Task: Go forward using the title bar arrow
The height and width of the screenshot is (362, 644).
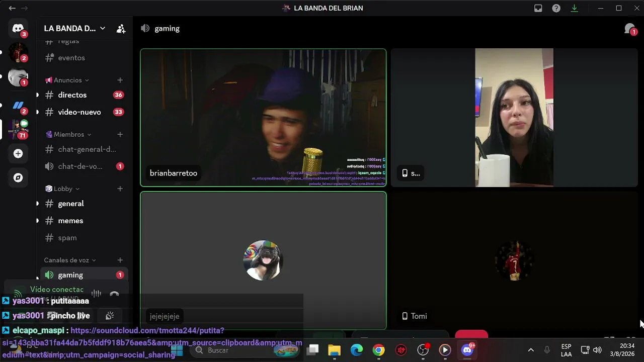Action: point(24,8)
